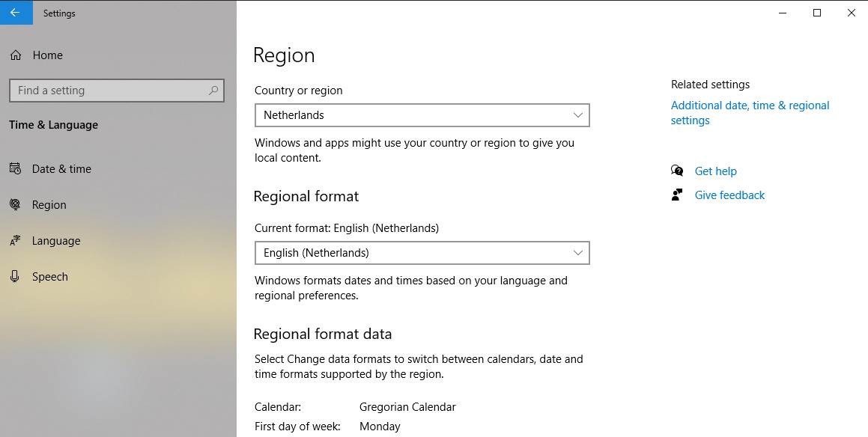This screenshot has height=437, width=868.
Task: Click the Get help link
Action: pos(715,171)
